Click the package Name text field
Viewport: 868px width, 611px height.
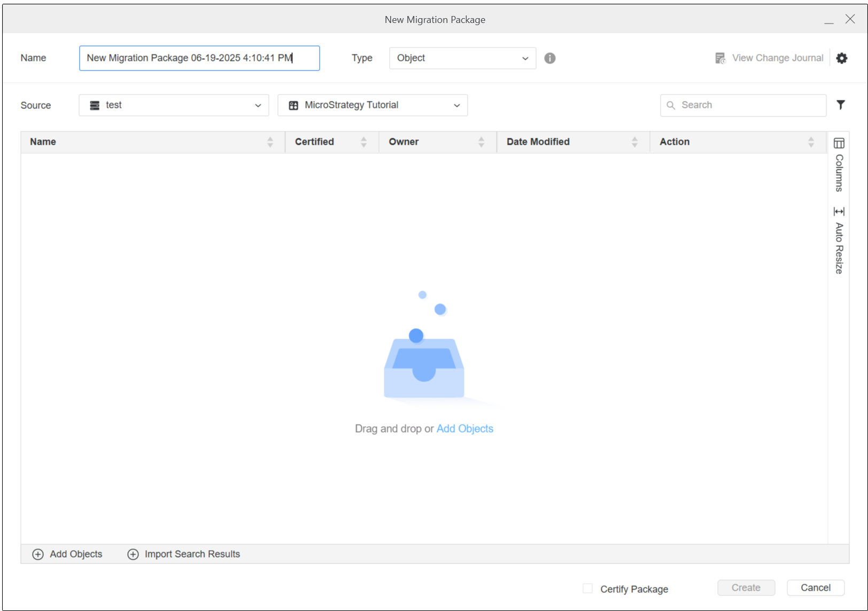[199, 58]
